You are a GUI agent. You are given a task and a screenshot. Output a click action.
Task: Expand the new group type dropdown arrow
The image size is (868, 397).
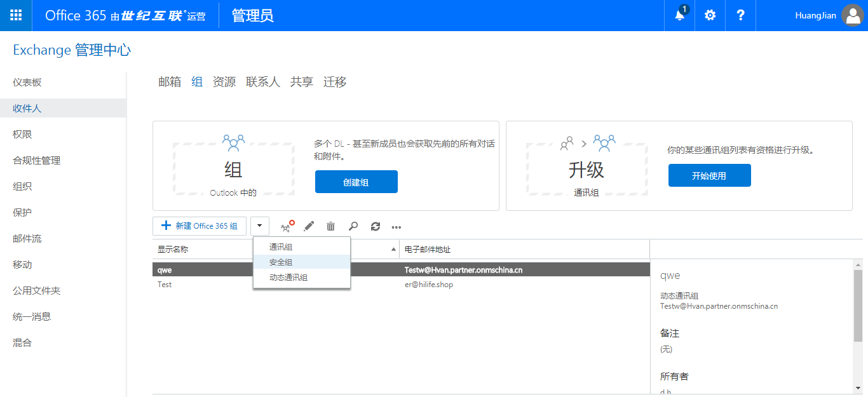[260, 226]
